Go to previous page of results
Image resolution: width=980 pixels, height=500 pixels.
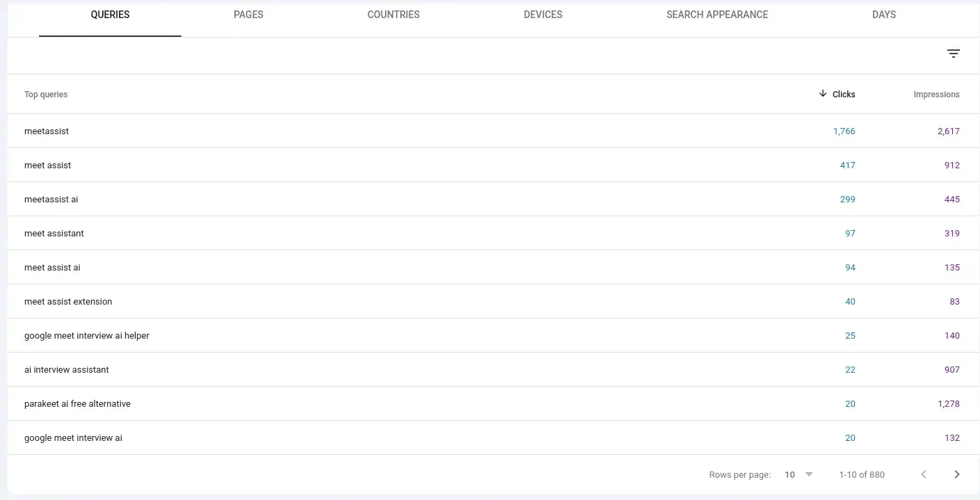(924, 474)
